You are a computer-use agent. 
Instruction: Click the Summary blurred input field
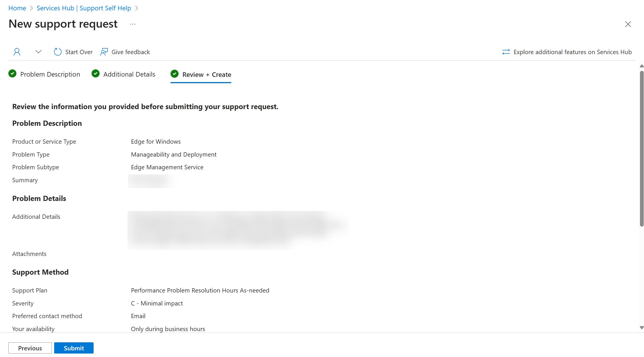point(149,180)
